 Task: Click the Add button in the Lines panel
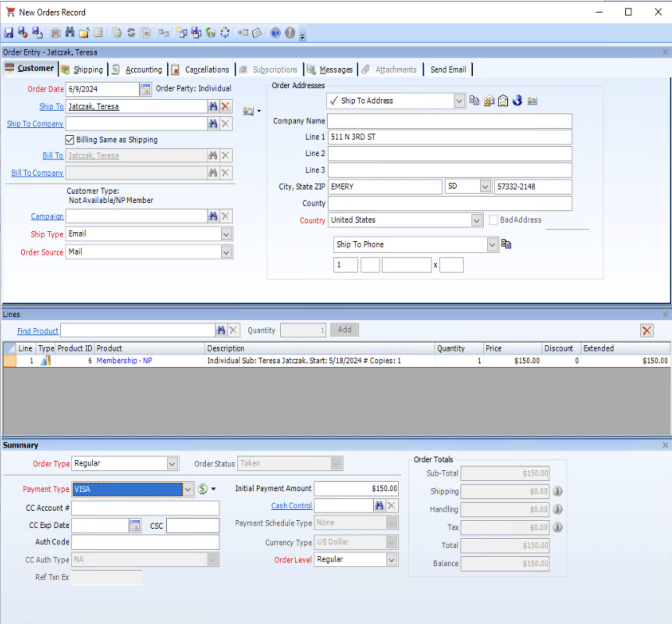(344, 330)
